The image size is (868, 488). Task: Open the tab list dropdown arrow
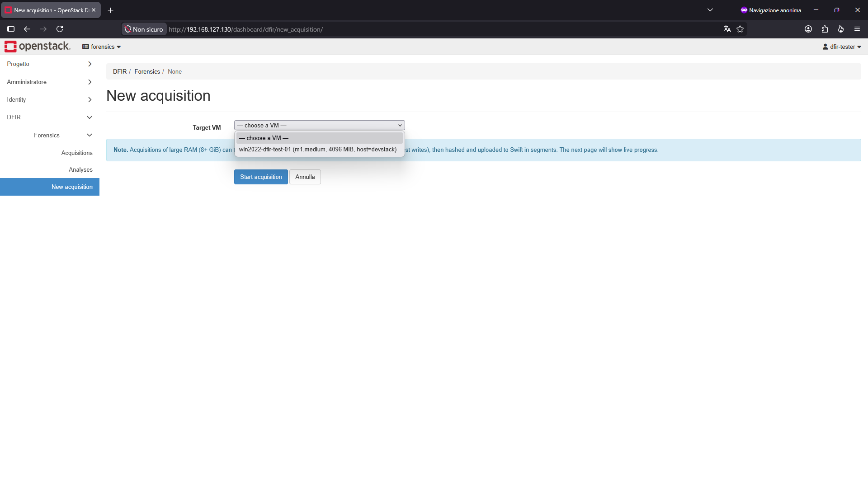[710, 10]
